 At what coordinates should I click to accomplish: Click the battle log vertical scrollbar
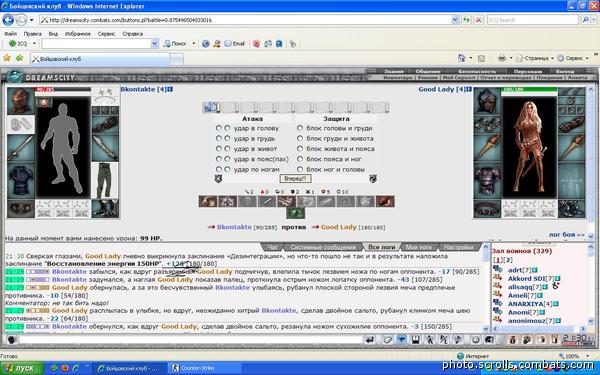486,287
